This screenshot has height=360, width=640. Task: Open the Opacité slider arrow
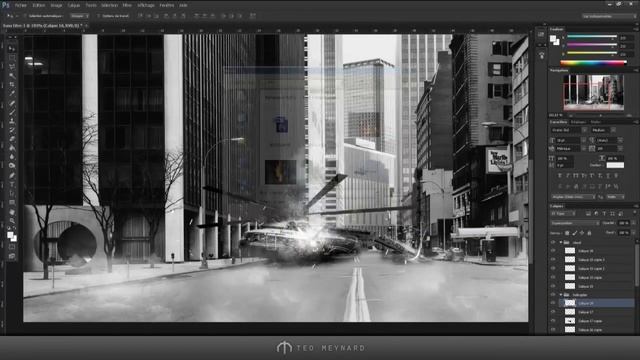[x=633, y=223]
